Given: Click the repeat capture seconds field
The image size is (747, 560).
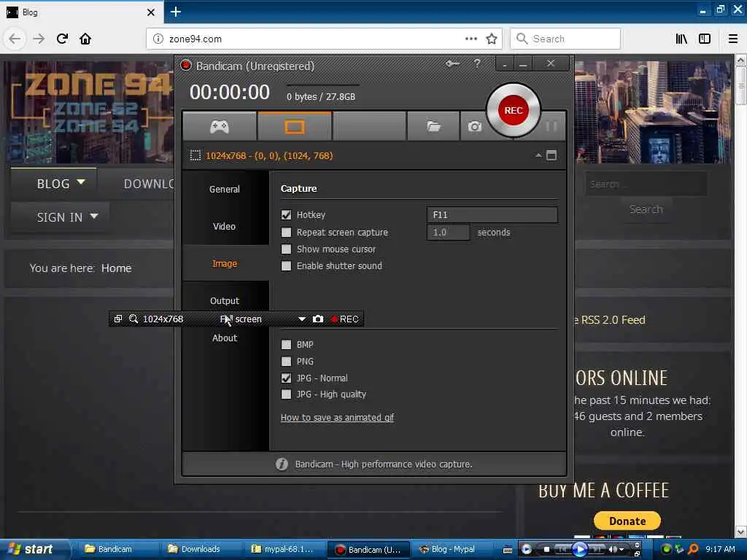Looking at the screenshot, I should [x=449, y=233].
